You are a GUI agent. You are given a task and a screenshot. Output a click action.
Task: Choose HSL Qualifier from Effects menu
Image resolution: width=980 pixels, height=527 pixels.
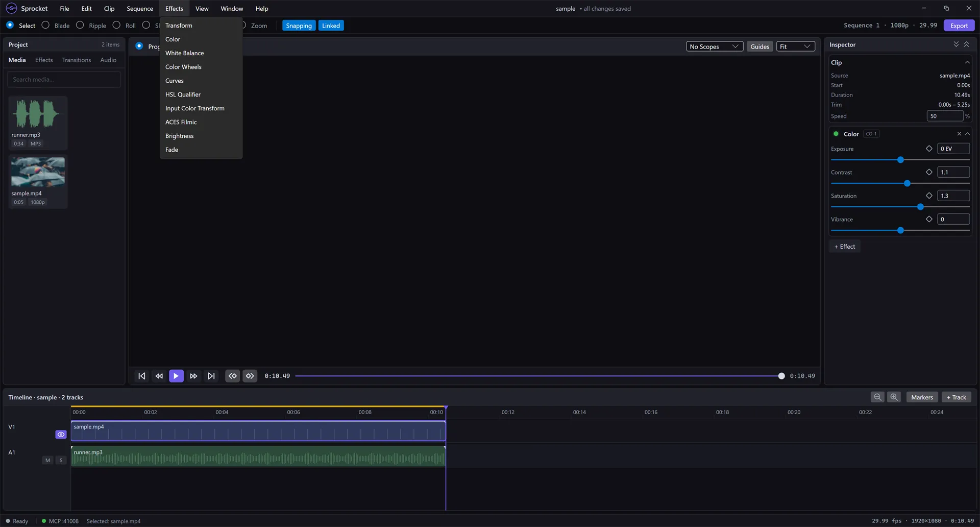tap(201, 94)
